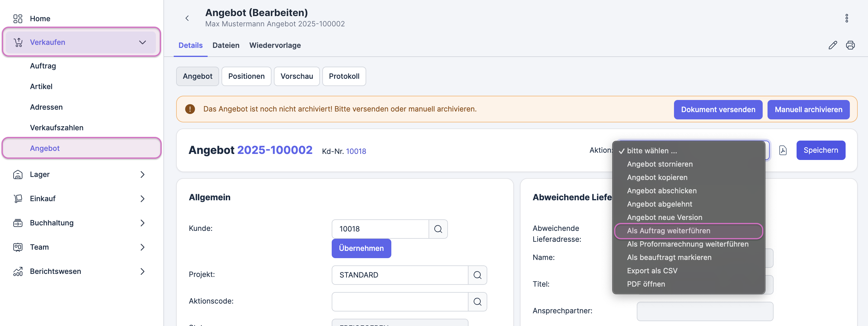Click the pencil edit icon
The image size is (868, 326).
pos(832,45)
